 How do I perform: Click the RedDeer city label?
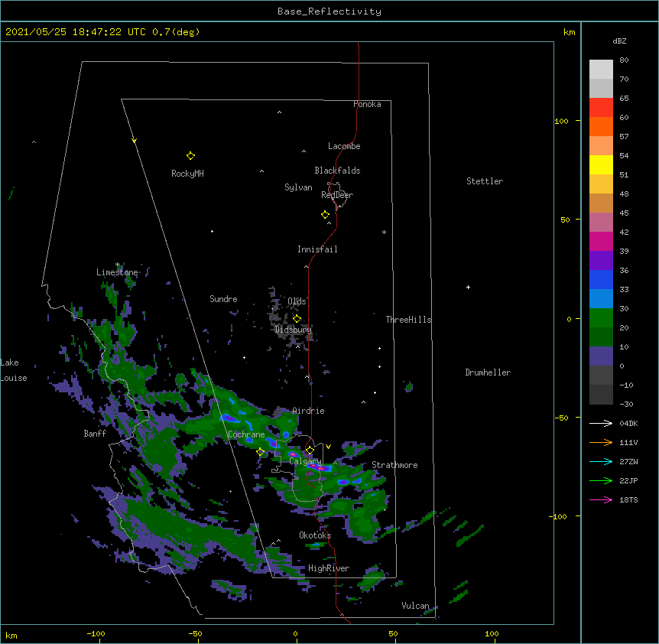[337, 195]
